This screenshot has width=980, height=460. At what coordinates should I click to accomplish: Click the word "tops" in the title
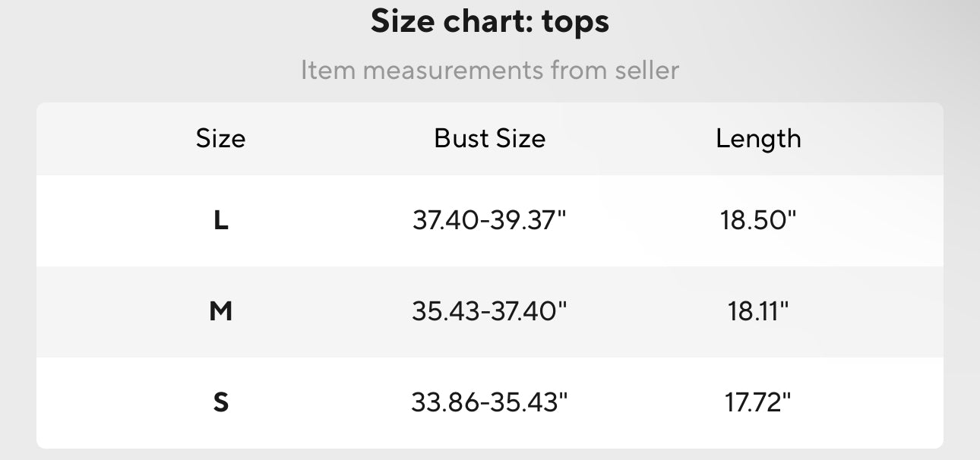(x=575, y=24)
